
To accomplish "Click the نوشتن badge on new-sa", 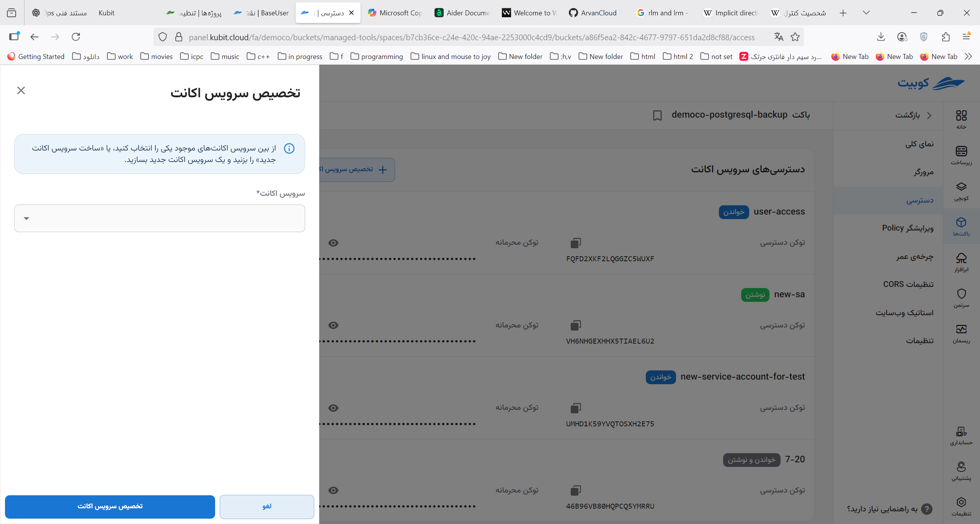I will 755,295.
